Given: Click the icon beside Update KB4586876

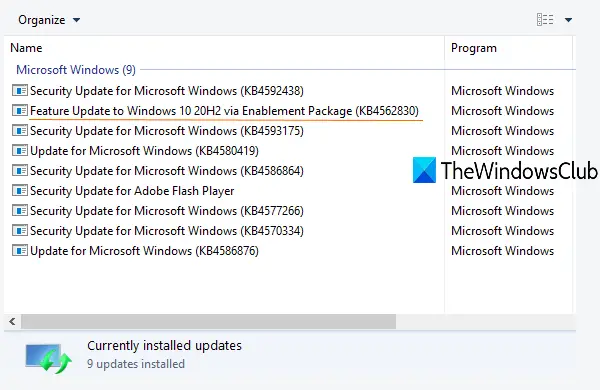Looking at the screenshot, I should pyautogui.click(x=20, y=250).
